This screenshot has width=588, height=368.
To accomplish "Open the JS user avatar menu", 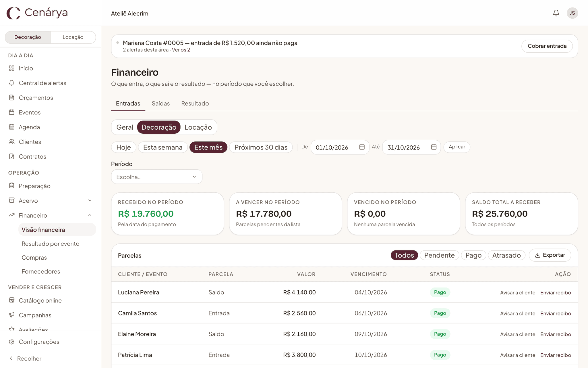I will point(572,13).
